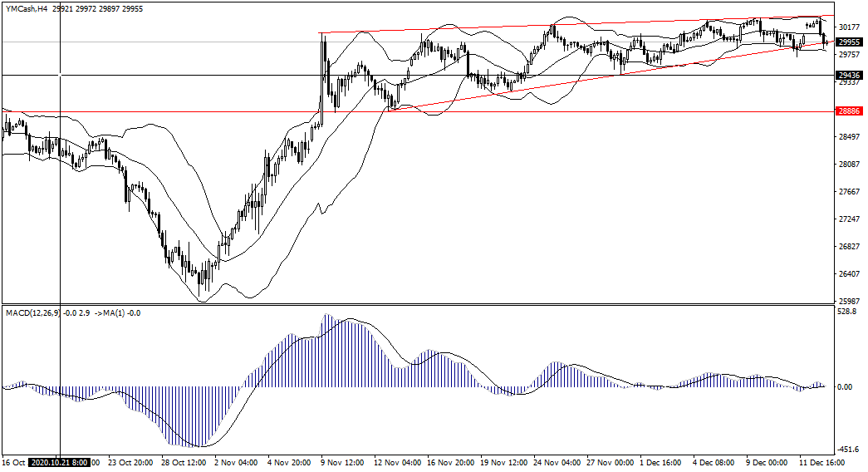The height and width of the screenshot is (472, 868).
Task: Click the highlighted 2020.10.21 8:00 date label
Action: click(x=60, y=462)
